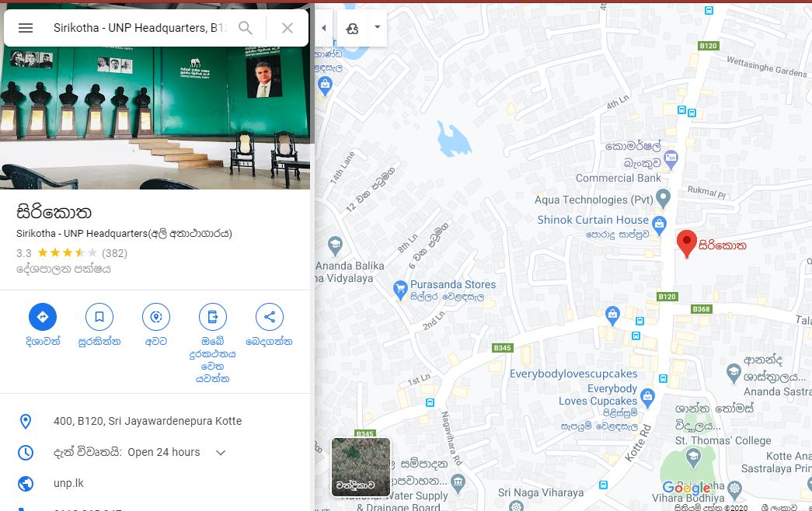Select Ananda Balika Vidyalaya school marker
This screenshot has height=511, width=812.
coord(335,245)
